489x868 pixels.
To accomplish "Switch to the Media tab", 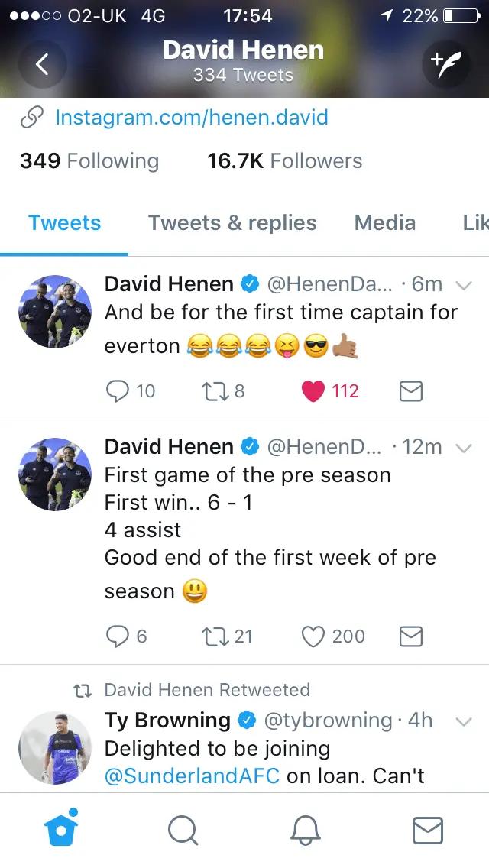I will [385, 223].
